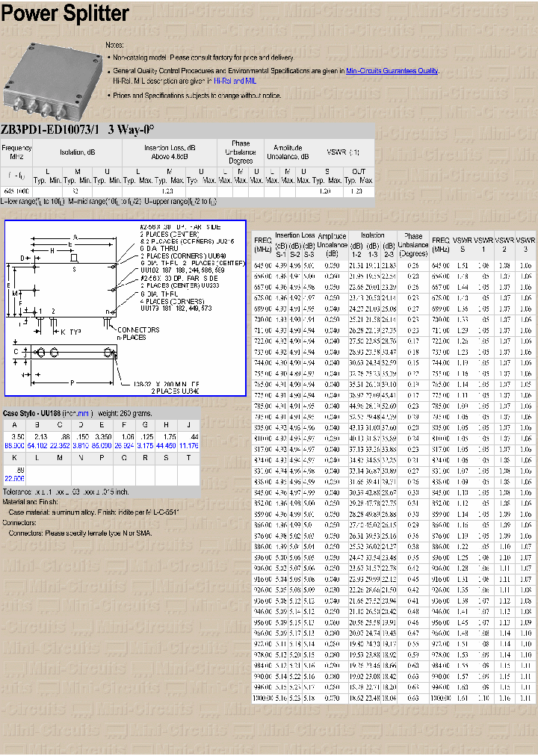
Task: Click dimension K value 22.606 mm
Action: point(14,478)
